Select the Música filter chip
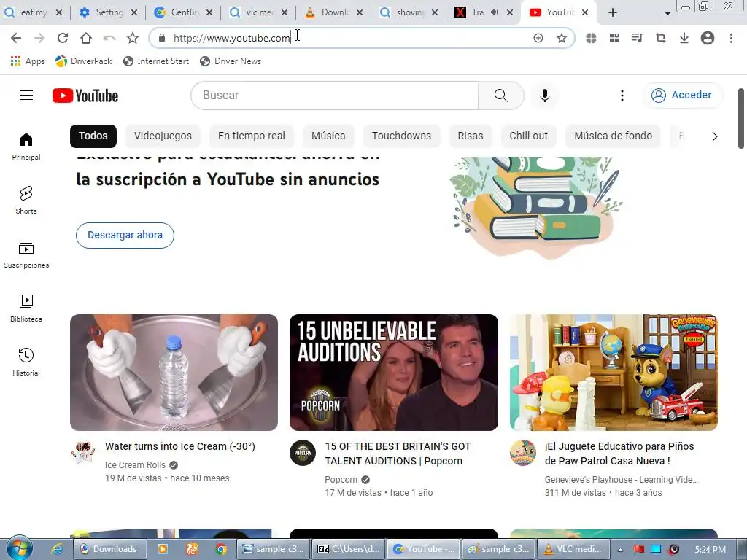 (328, 136)
